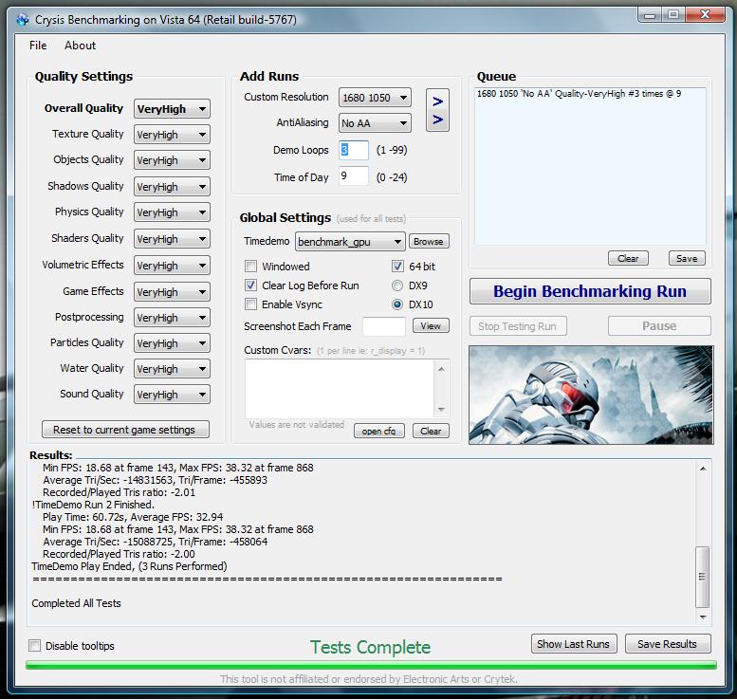Screen dimensions: 737x700
Task: Toggle Disable tooltips checkbox
Action: pos(35,646)
